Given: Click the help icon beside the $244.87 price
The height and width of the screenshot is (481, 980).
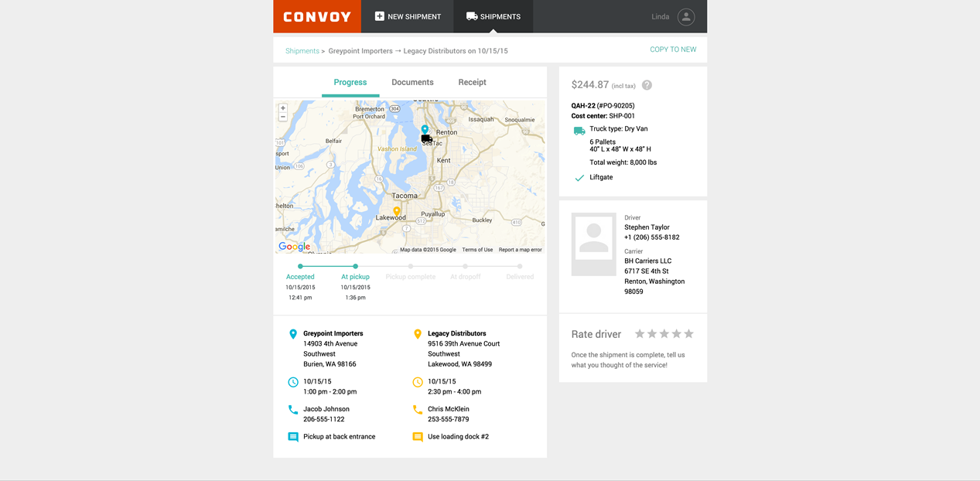Looking at the screenshot, I should (647, 85).
